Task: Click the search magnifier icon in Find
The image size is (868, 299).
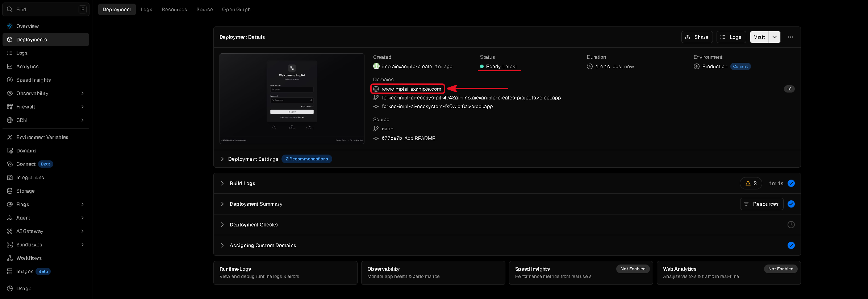Action: coord(10,9)
